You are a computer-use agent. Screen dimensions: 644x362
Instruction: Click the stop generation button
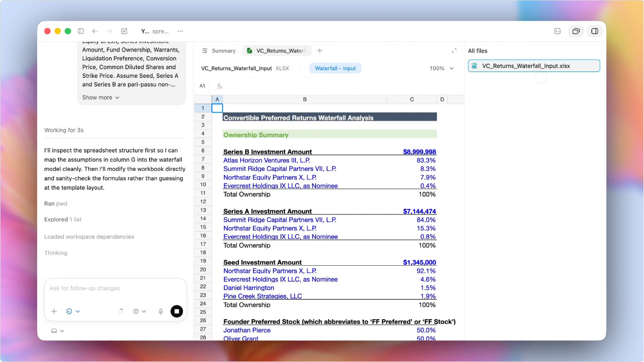(x=177, y=312)
